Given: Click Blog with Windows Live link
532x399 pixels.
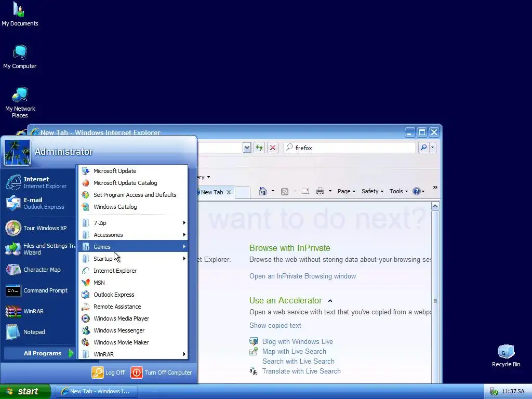Looking at the screenshot, I should [298, 341].
